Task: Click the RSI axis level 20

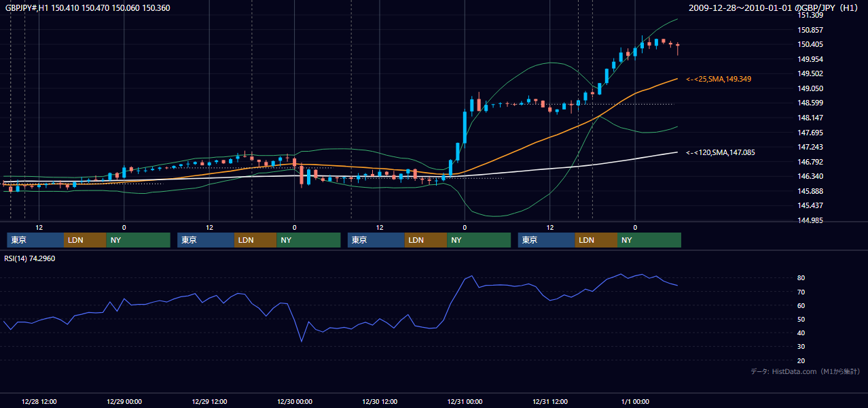Action: pyautogui.click(x=801, y=361)
